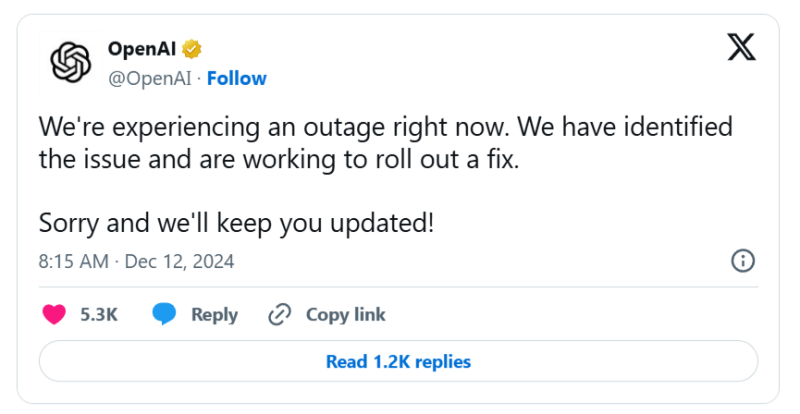Viewport: 800px width, 414px height.
Task: Open the Read 1.2K replies button
Action: 398,361
